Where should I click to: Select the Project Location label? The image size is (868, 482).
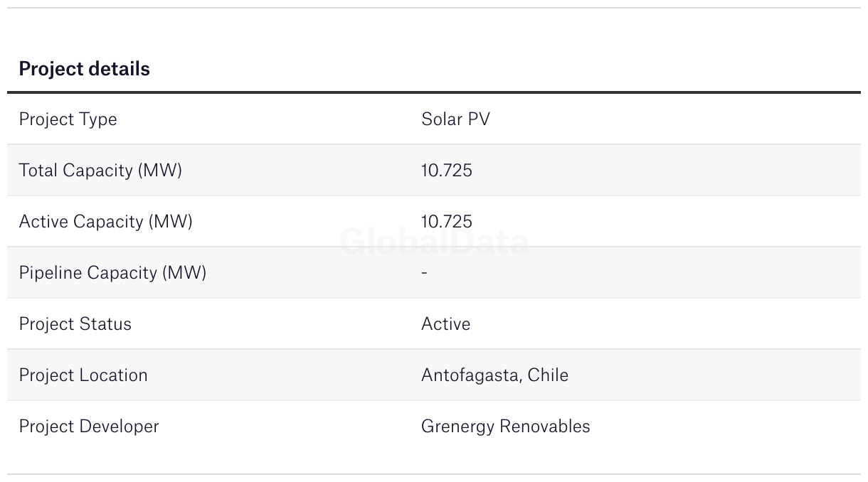[x=83, y=375]
